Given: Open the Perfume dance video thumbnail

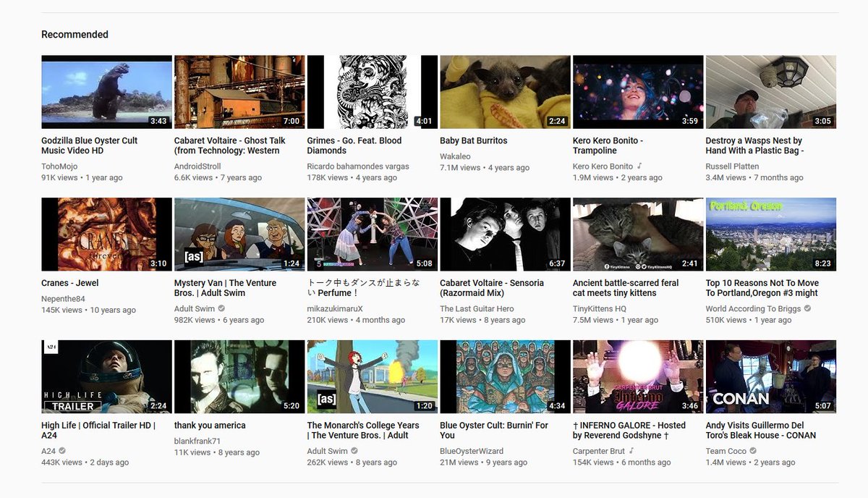Looking at the screenshot, I should pos(373,235).
